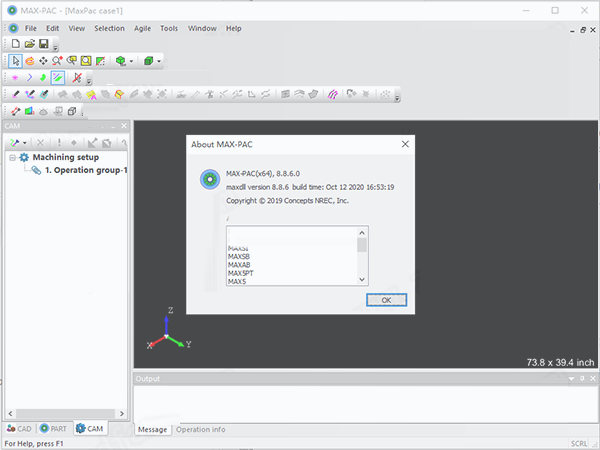Toggle the Output panel pin icon
The width and height of the screenshot is (600, 450).
pos(582,378)
